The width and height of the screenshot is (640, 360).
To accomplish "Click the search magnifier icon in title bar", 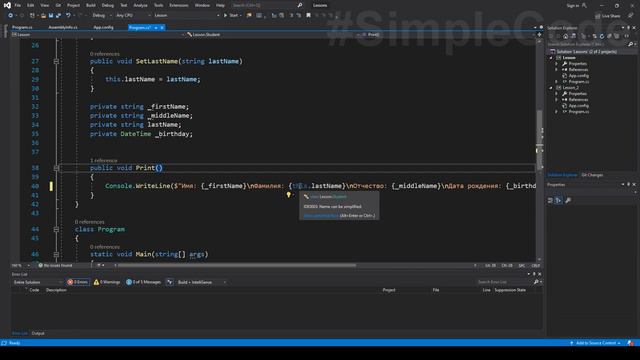I will coord(300,5).
